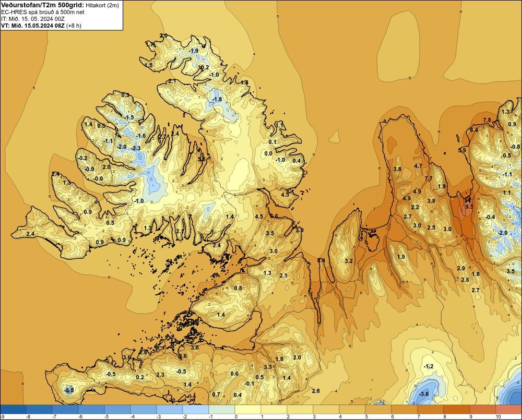Screen dimensions: 522x420
Task: Click the 1.7 temperature value
Action: point(150,44)
